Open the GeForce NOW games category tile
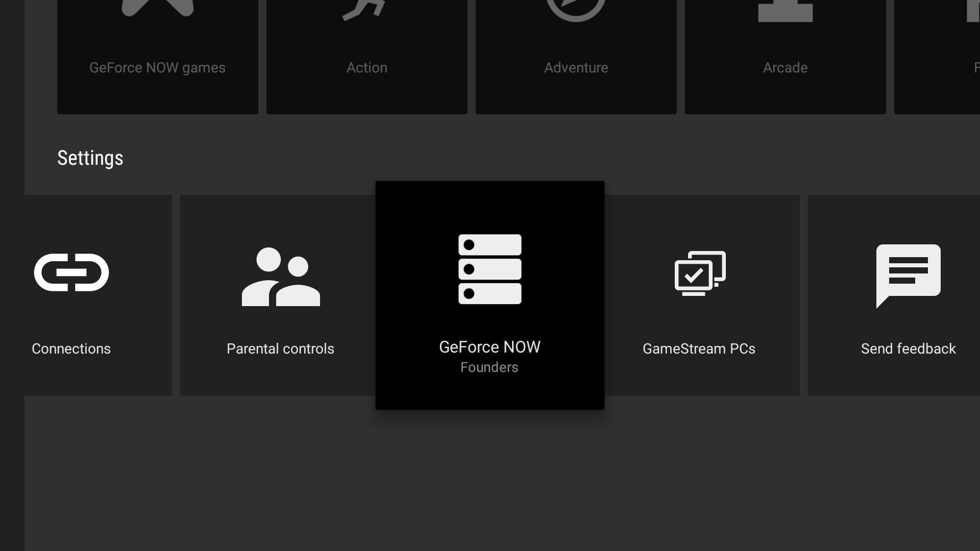Viewport: 980px width, 551px height. click(158, 57)
